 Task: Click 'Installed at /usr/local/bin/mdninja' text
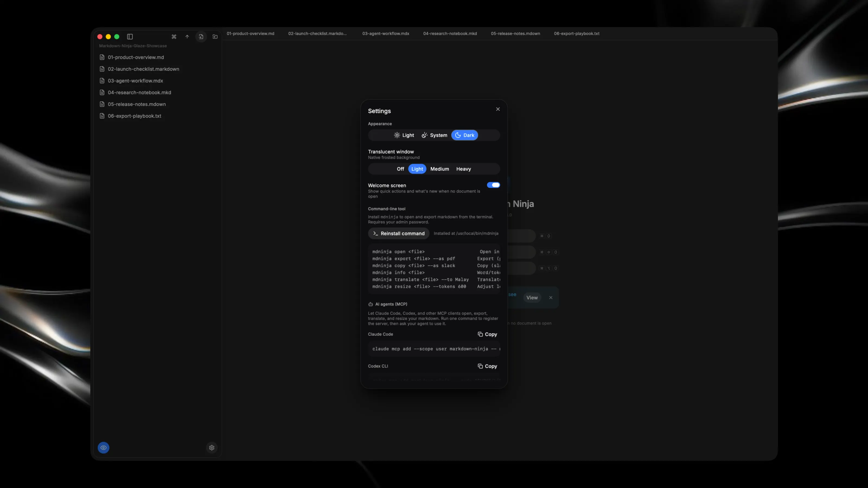tap(466, 233)
